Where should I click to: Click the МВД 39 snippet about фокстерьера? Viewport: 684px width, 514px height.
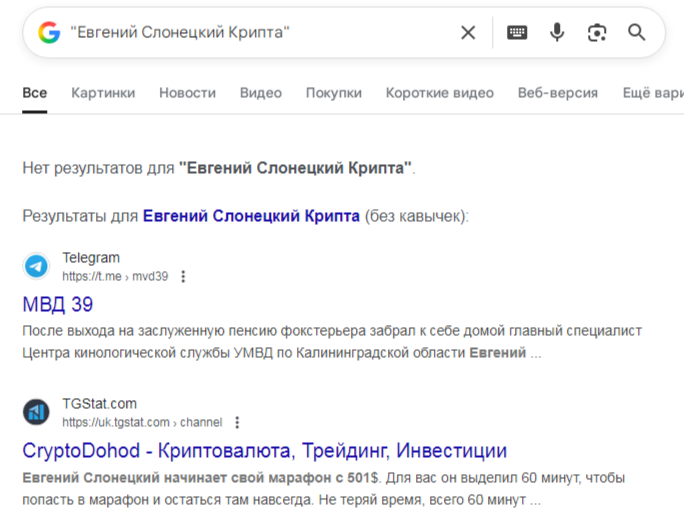coord(332,342)
